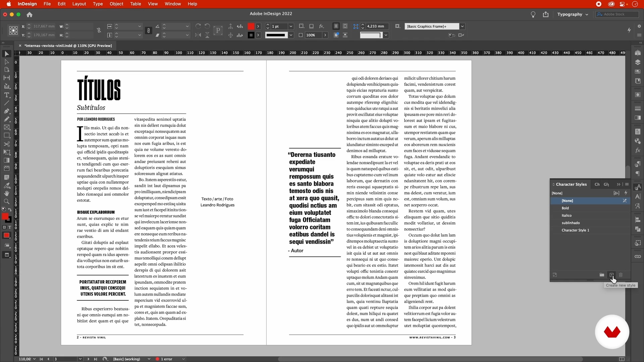Open Basic Graphics Frame object style dropdown

click(x=462, y=26)
